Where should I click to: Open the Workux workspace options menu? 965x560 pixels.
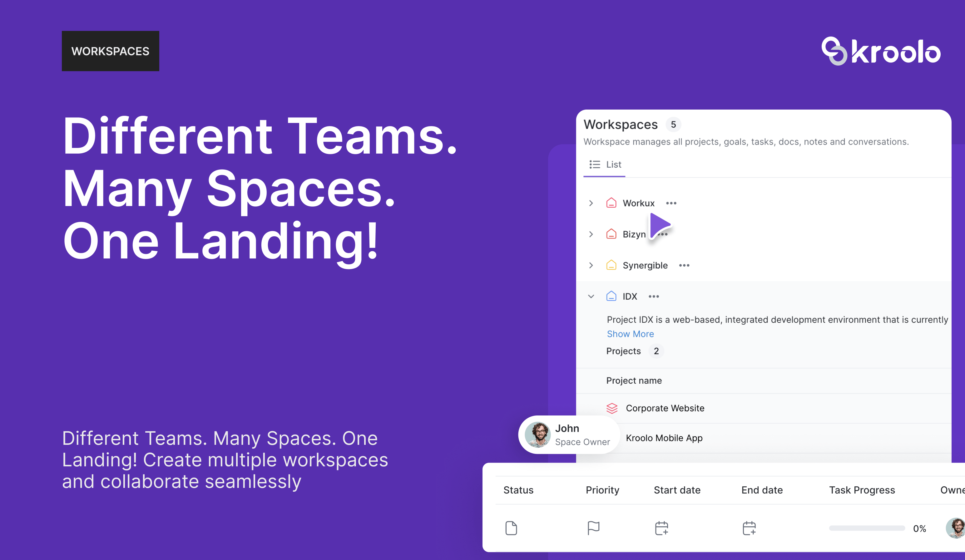(671, 203)
